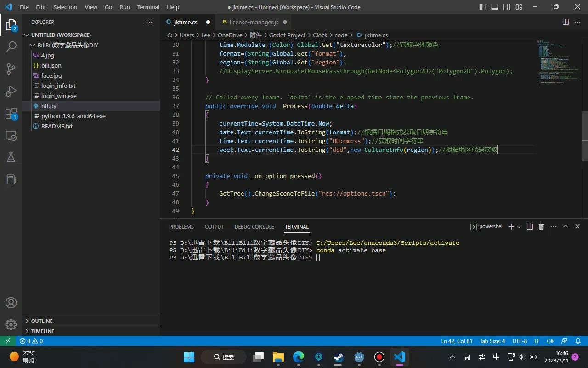Screen dimensions: 588x368
Task: Switch to the OUTPUT panel tab
Action: coord(214,227)
